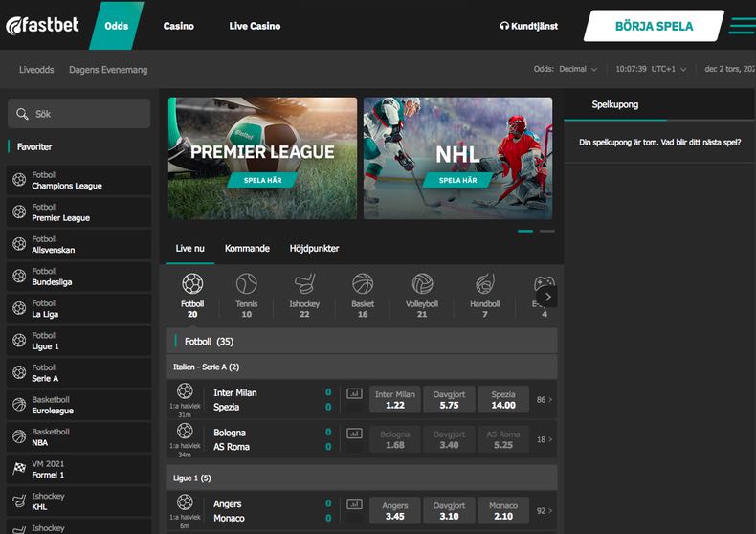Expand 18 more markets for Bologna

(545, 439)
